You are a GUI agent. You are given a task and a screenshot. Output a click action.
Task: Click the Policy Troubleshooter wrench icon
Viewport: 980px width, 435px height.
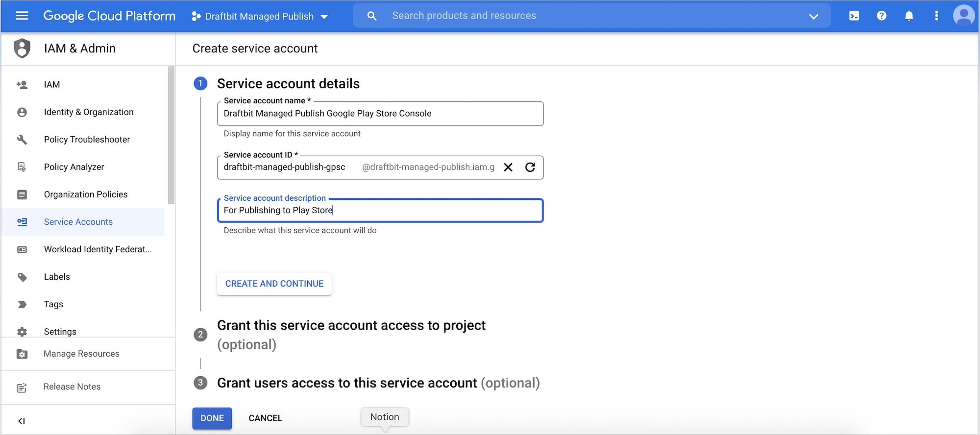click(22, 140)
